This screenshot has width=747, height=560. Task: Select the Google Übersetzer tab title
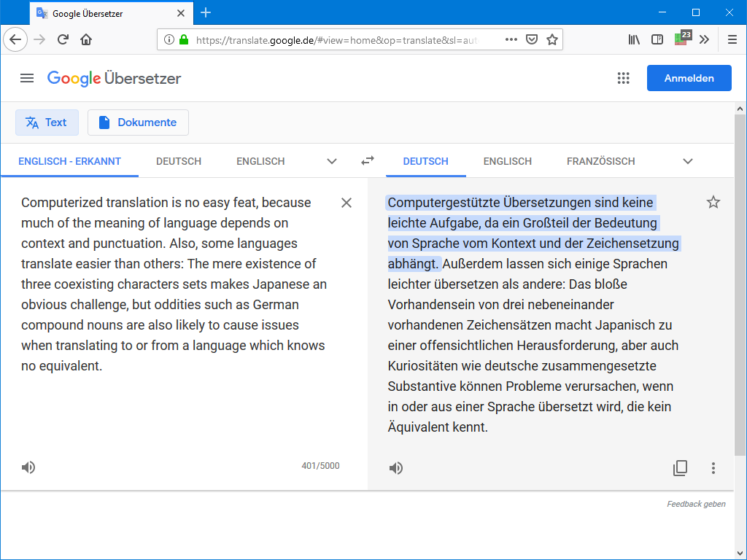(88, 14)
